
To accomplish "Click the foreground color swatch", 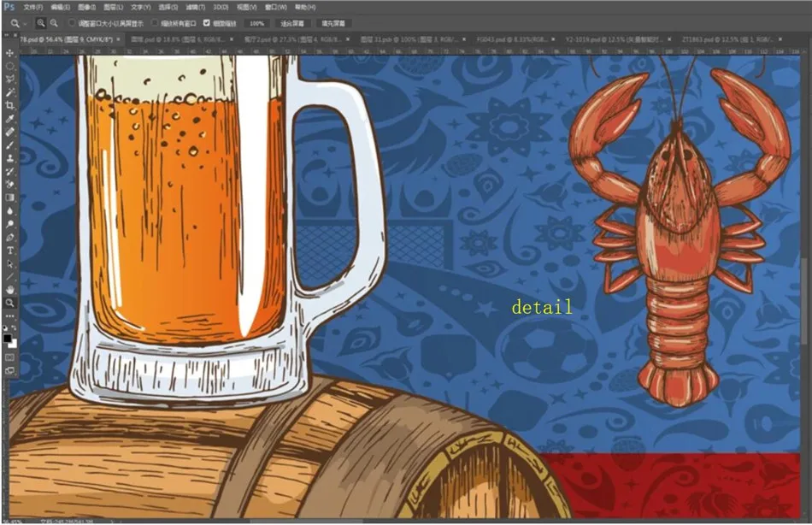I will pos(8,338).
